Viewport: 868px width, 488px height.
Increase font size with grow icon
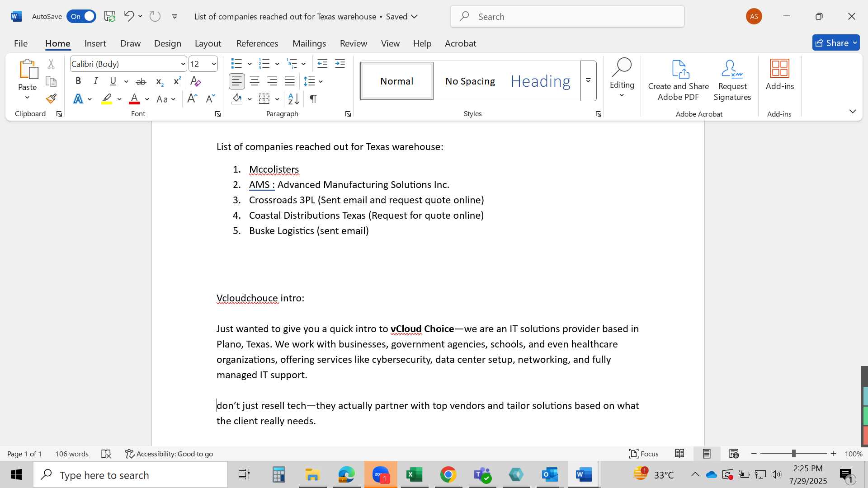[192, 99]
